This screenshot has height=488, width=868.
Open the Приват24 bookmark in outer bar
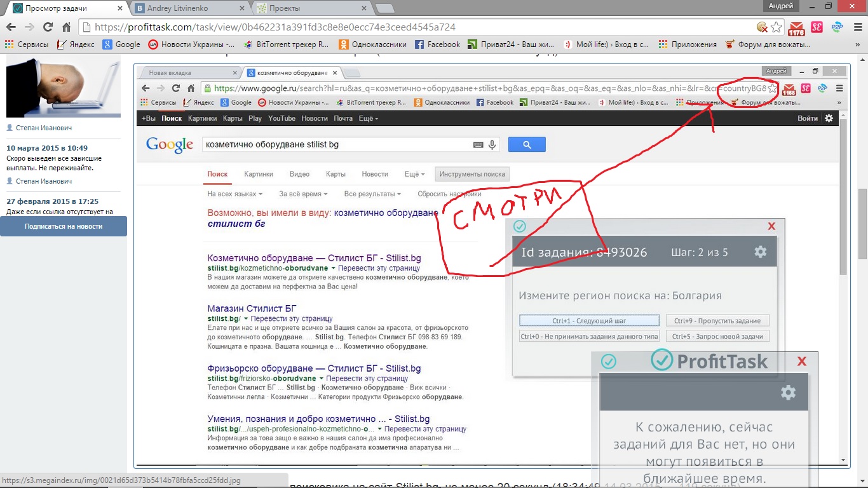pyautogui.click(x=512, y=44)
